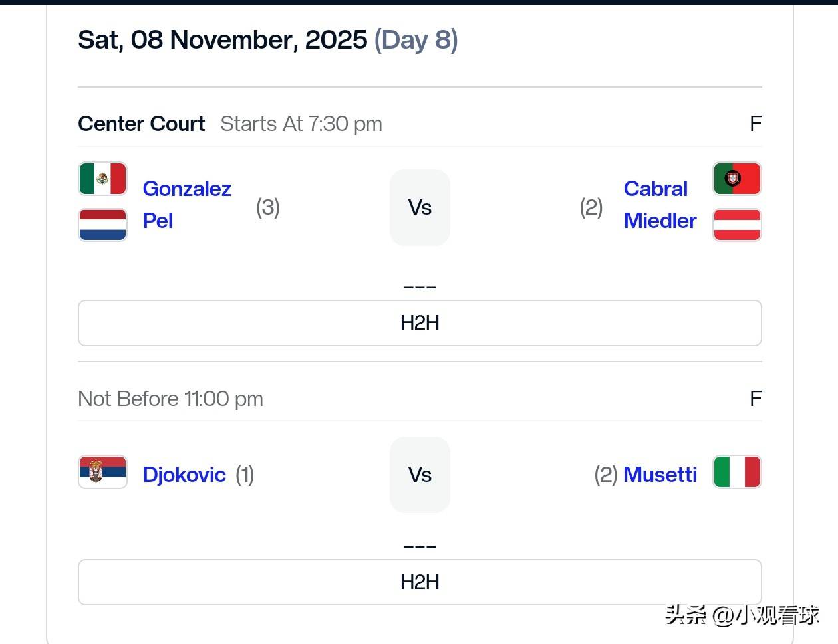Image resolution: width=838 pixels, height=644 pixels.
Task: Click the Portugal flag icon
Action: pyautogui.click(x=737, y=179)
